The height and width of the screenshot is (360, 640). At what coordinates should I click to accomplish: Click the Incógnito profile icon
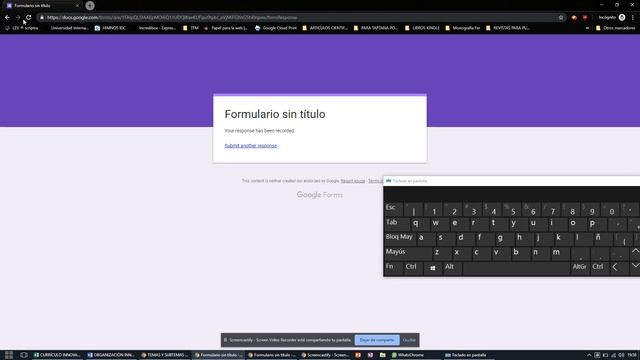[622, 18]
